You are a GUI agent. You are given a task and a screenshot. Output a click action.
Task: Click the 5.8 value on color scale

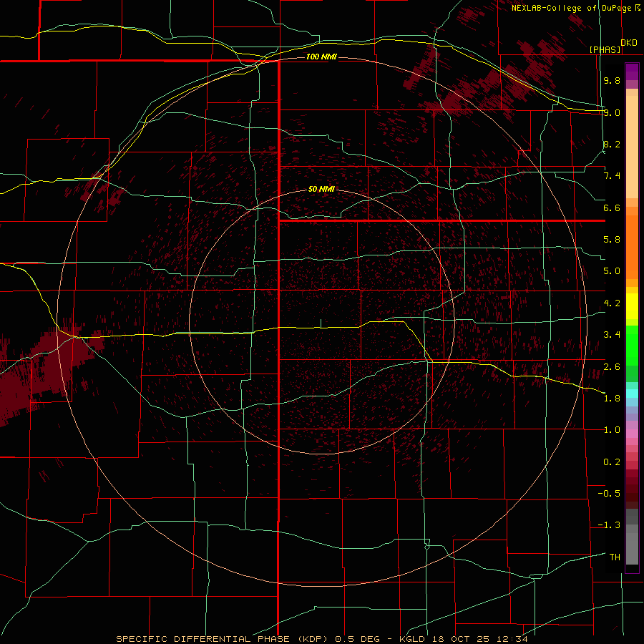612,240
